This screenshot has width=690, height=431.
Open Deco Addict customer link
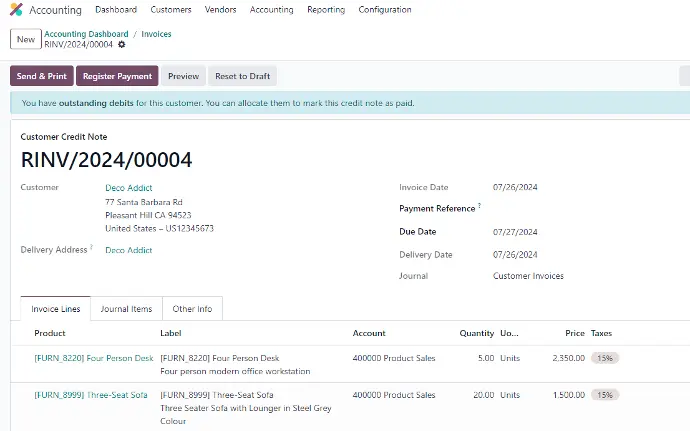[128, 188]
